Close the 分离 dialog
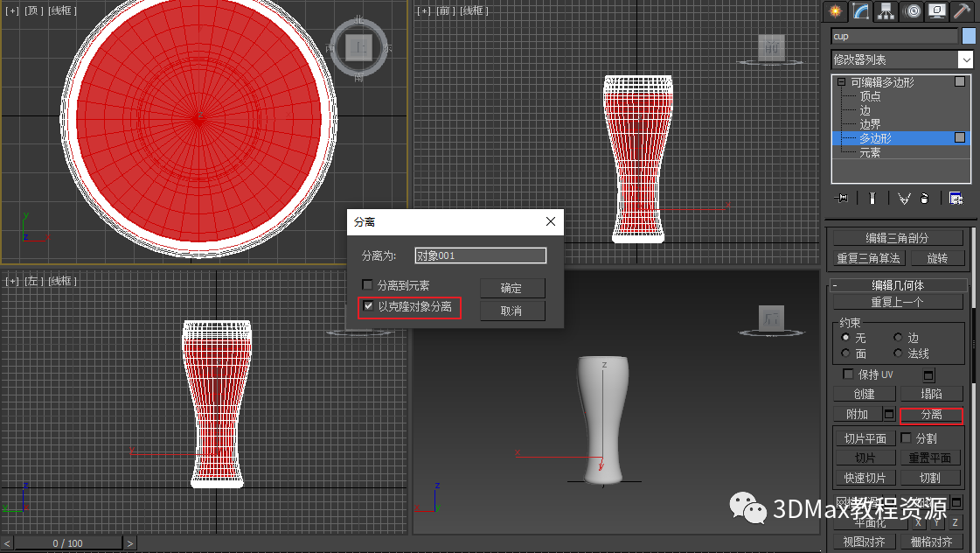Viewport: 980px width, 553px height. (551, 221)
